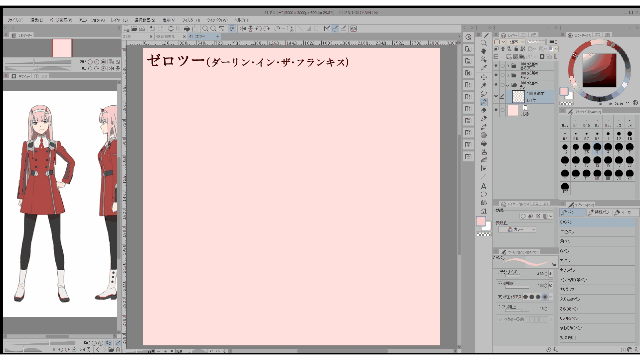
Task: Select the rectangular Selection area tool
Action: (x=484, y=77)
